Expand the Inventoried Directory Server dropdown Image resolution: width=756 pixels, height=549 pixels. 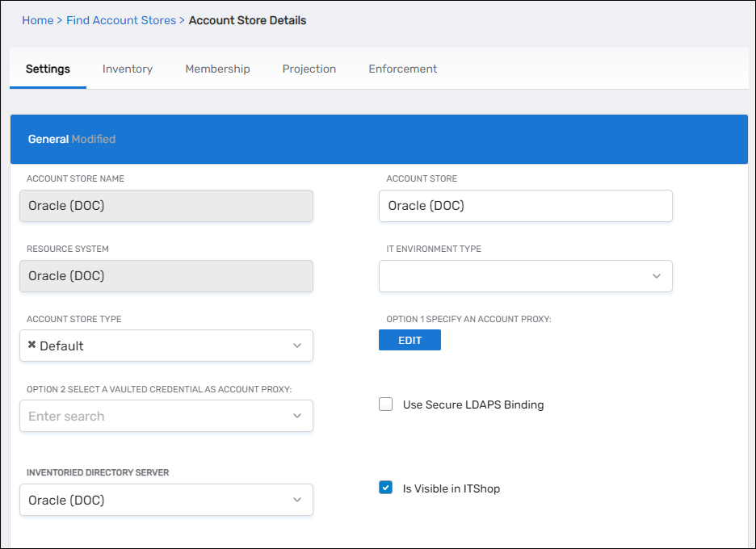pyautogui.click(x=297, y=500)
